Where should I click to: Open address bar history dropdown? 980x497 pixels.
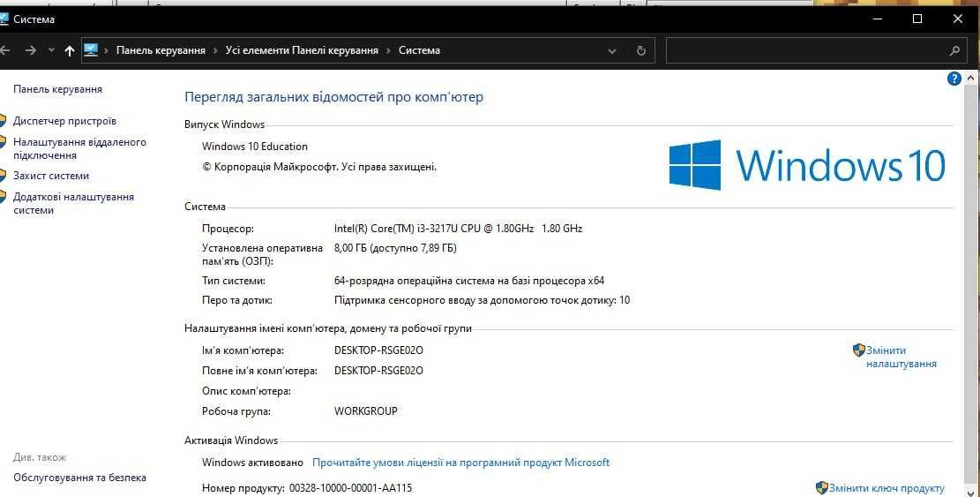(x=612, y=51)
